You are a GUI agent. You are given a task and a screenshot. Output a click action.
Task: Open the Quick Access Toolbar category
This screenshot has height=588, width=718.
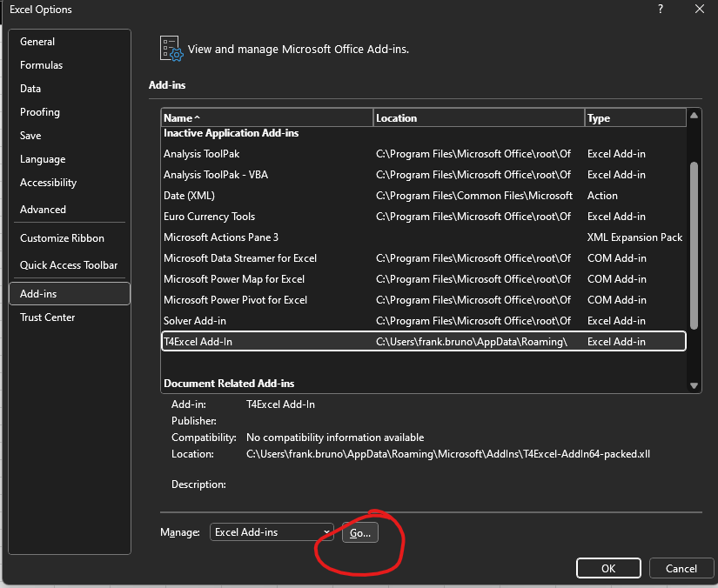point(69,265)
